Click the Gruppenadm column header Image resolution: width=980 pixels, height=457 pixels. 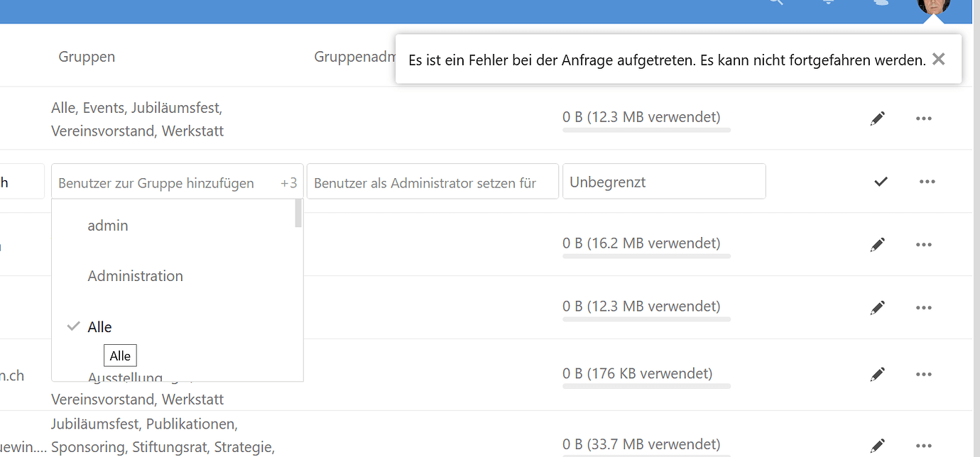(354, 57)
